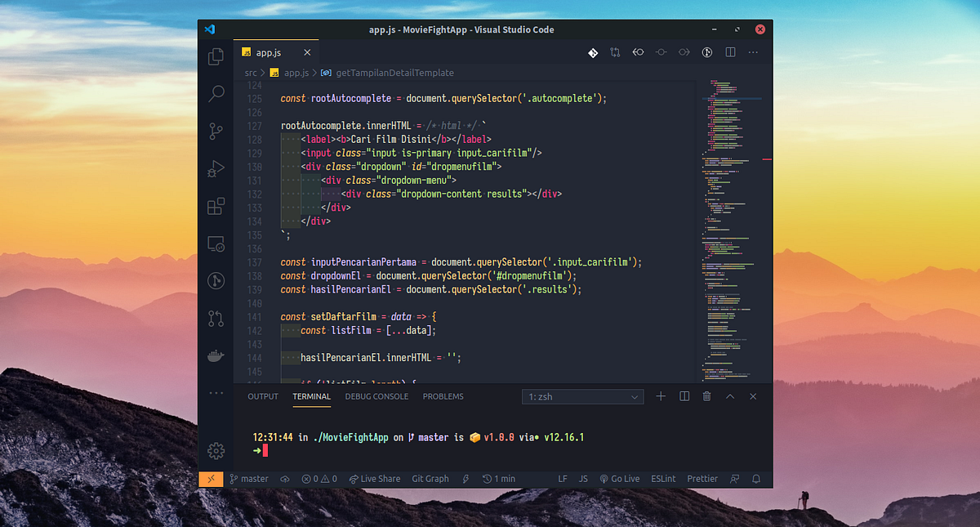
Task: Open the terminal selector dropdown showing 1: zsh
Action: click(x=582, y=396)
